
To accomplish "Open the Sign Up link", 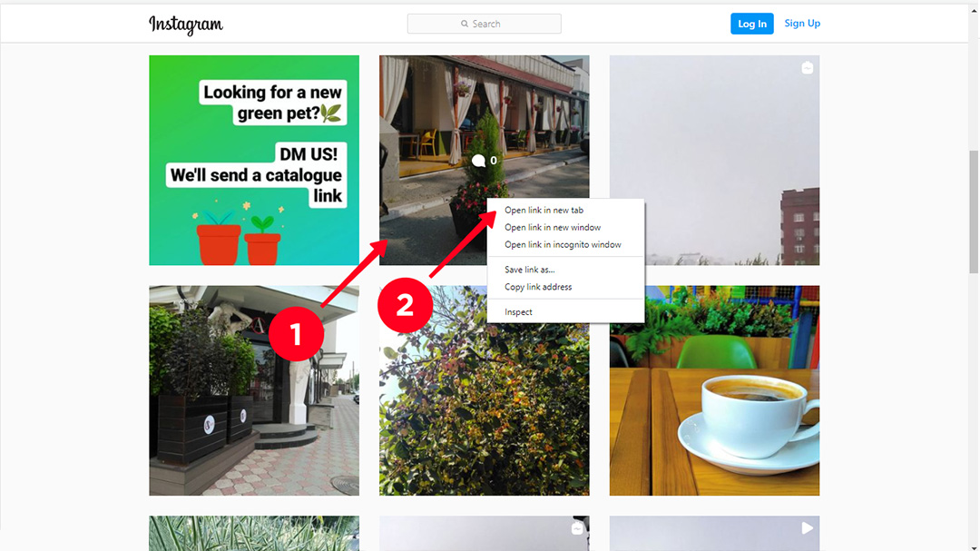I will point(802,23).
